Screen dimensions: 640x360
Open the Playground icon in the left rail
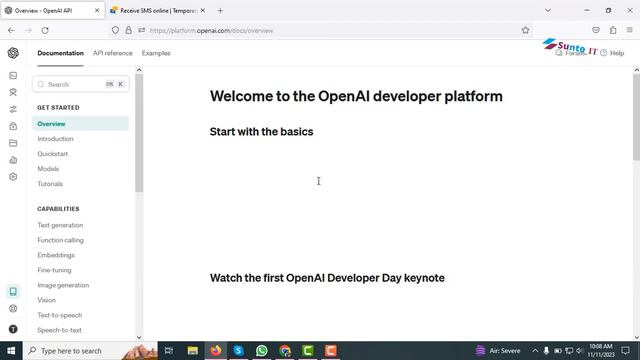[x=13, y=76]
